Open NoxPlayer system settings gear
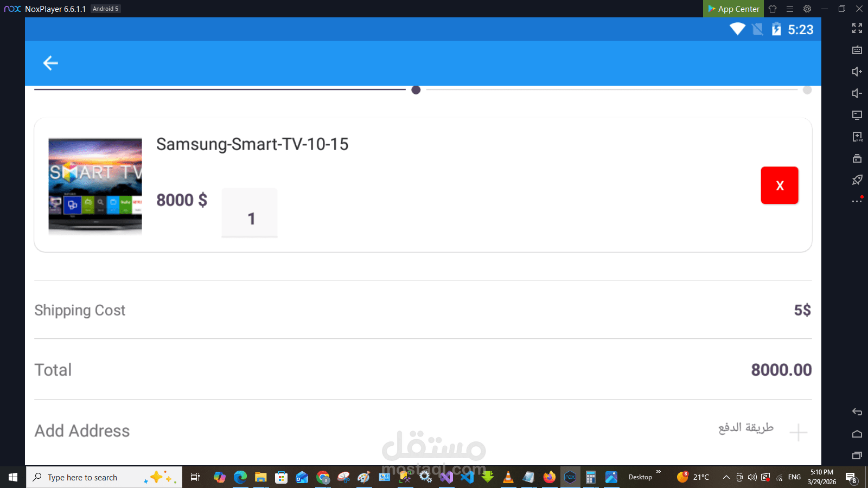 pos(807,9)
